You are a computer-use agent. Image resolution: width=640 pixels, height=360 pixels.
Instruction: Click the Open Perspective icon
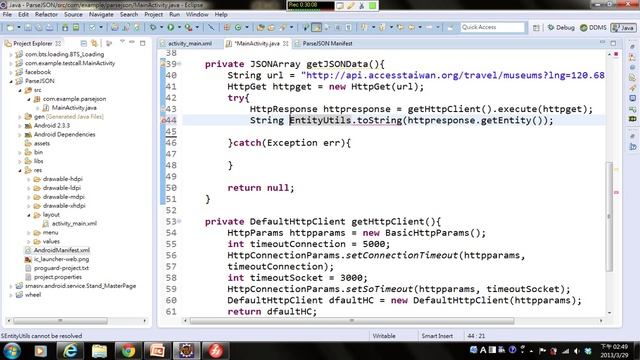[536, 28]
